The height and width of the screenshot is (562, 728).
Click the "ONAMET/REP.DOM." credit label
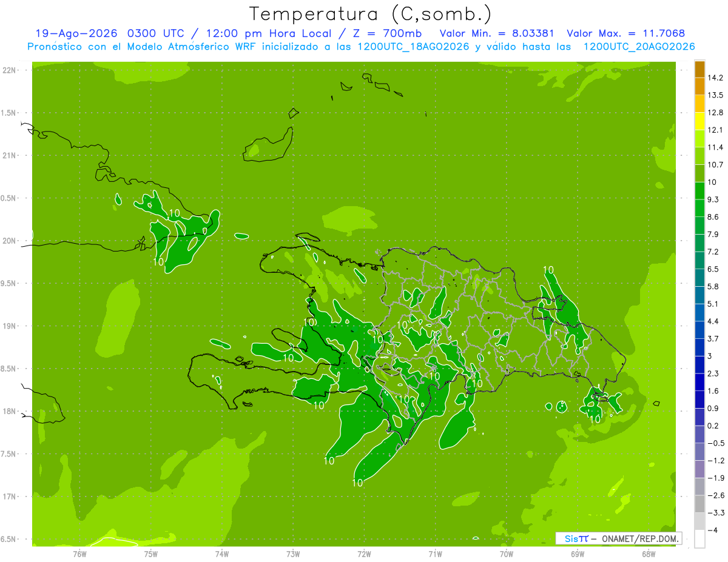click(640, 538)
